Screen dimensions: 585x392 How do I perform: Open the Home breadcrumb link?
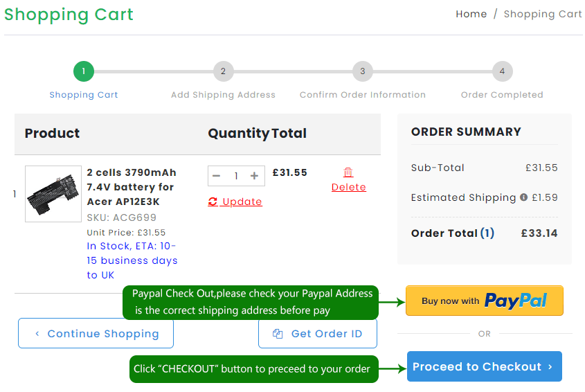click(471, 14)
